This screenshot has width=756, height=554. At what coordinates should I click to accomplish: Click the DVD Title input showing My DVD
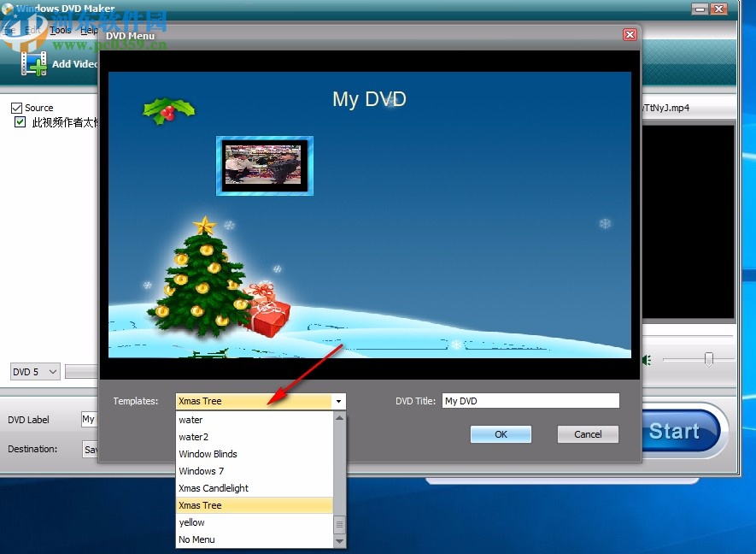coord(530,400)
